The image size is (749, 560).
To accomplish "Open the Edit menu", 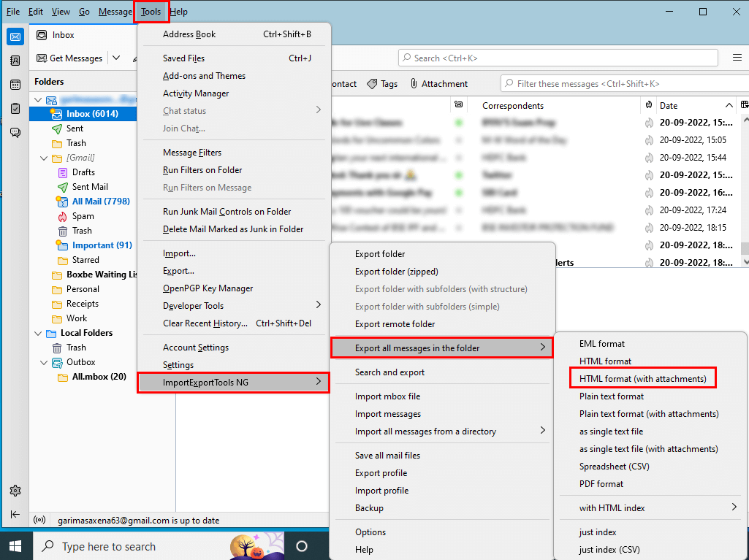I will [x=35, y=12].
